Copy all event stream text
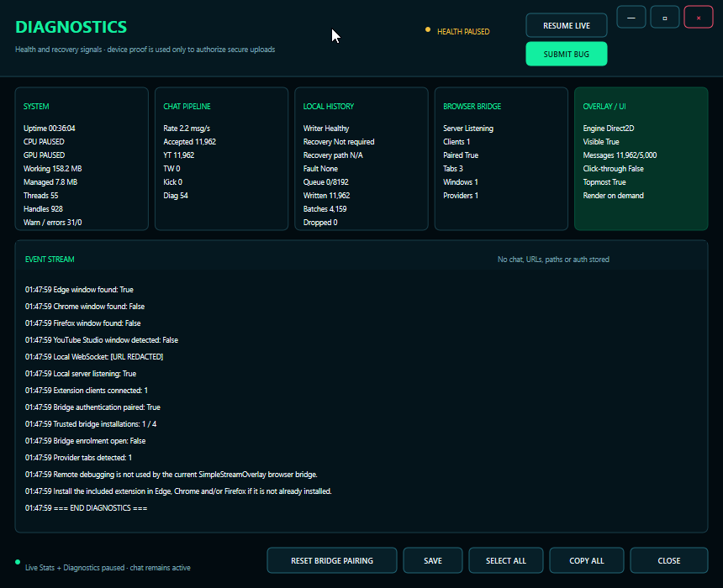The width and height of the screenshot is (723, 588). coord(587,560)
